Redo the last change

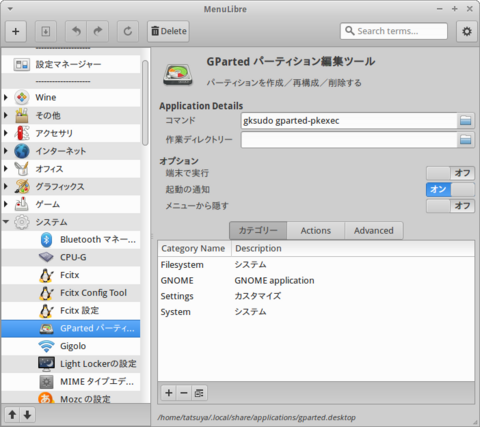(x=98, y=32)
